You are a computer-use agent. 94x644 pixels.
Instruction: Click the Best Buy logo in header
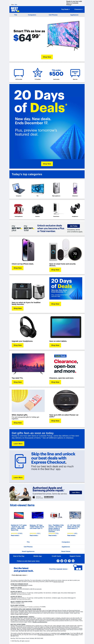(14, 9)
